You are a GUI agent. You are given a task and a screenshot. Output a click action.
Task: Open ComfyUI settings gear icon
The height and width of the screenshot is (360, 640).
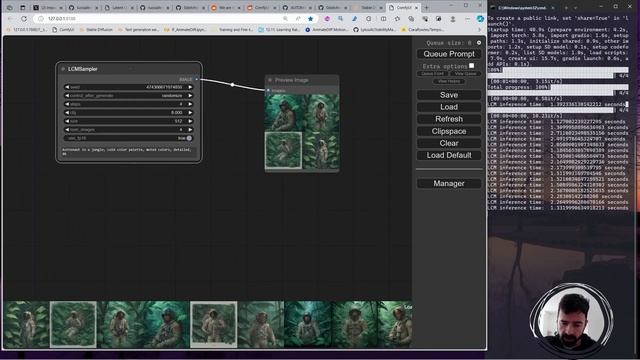click(x=479, y=42)
